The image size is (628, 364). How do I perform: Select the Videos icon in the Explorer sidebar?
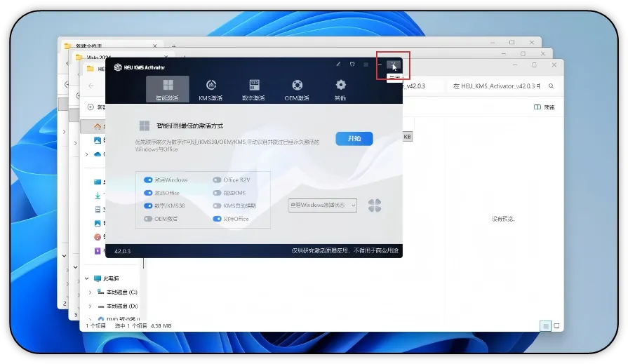[98, 251]
